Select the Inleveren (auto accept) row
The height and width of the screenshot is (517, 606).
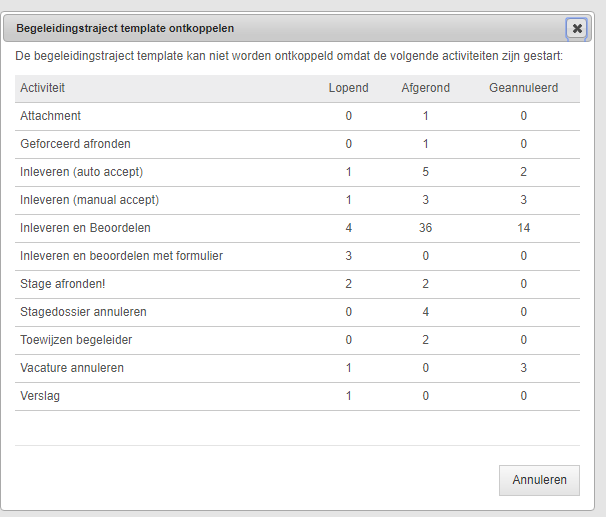pyautogui.click(x=297, y=172)
